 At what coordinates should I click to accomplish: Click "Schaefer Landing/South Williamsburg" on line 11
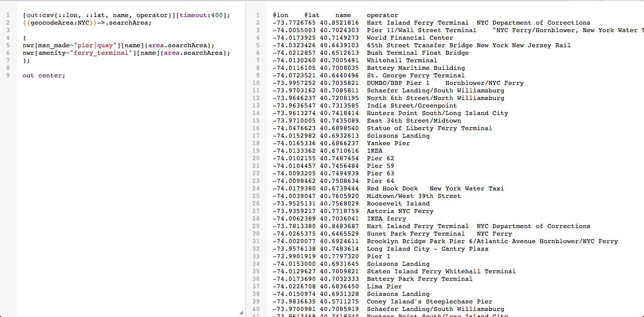pos(435,90)
